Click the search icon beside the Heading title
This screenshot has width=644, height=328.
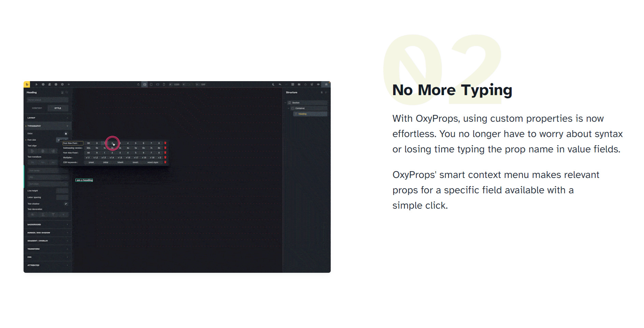point(67,92)
